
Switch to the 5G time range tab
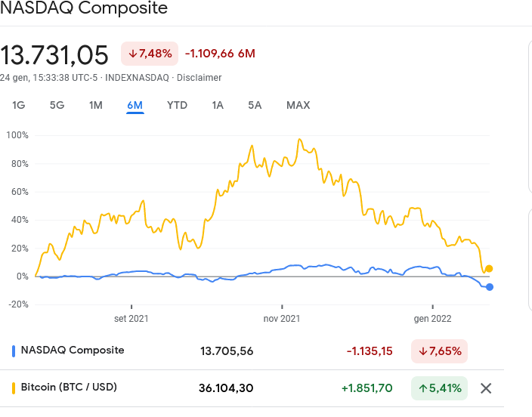[57, 105]
